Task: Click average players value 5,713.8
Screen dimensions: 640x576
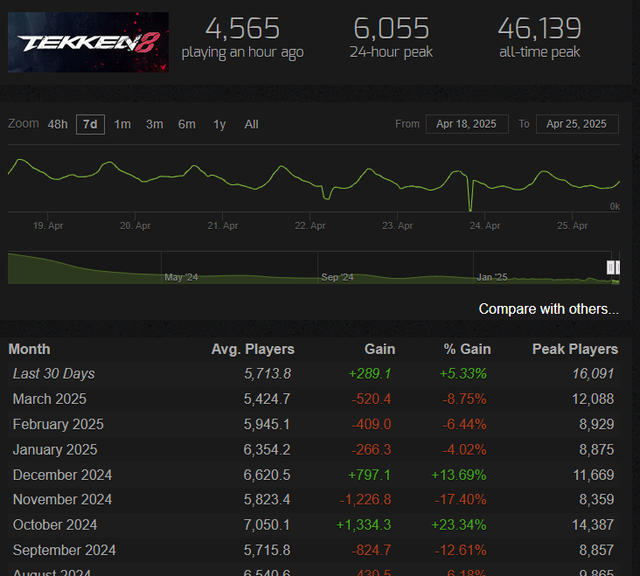Action: click(267, 374)
